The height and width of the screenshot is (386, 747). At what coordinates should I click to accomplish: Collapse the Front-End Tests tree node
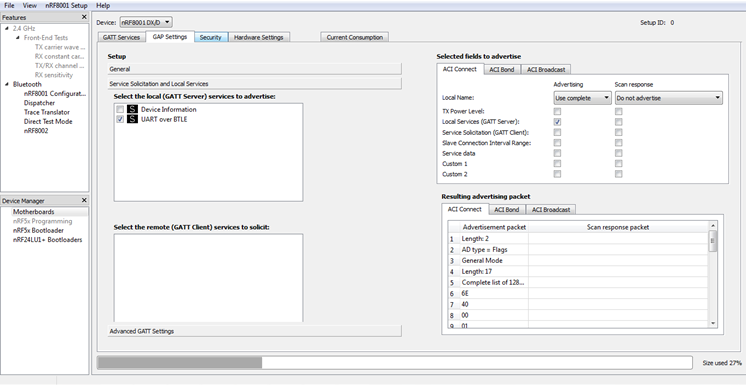pos(18,38)
